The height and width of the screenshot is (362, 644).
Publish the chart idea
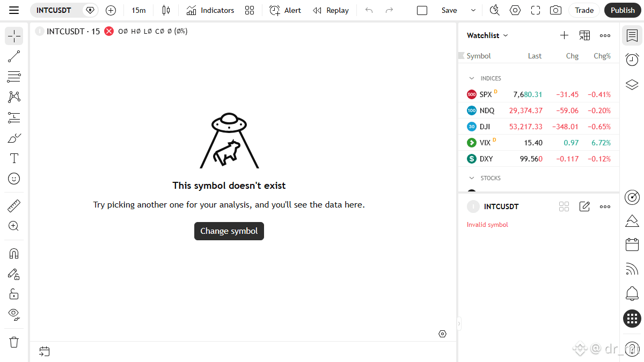pos(623,10)
